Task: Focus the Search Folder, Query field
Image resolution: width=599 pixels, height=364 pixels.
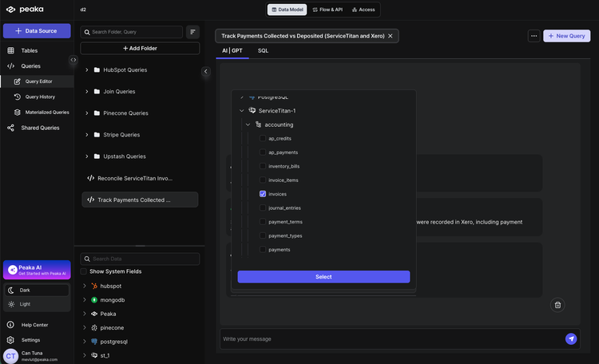Action: click(x=132, y=32)
